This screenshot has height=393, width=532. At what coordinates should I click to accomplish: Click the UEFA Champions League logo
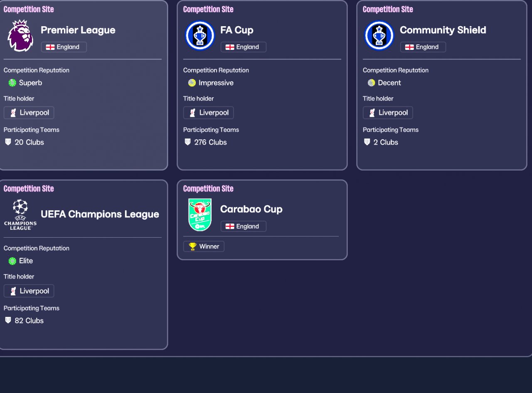click(20, 214)
